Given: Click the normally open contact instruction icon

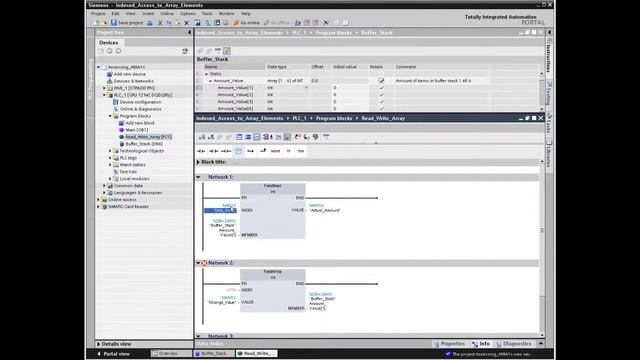Looking at the screenshot, I should (201, 151).
